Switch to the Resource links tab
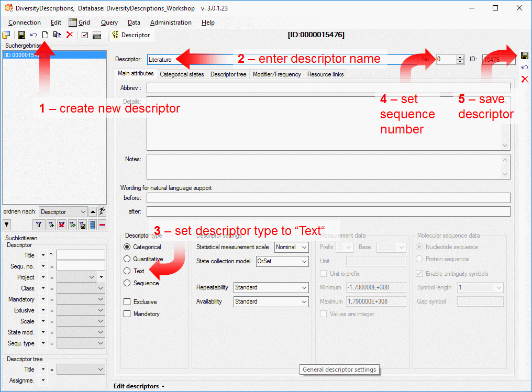The height and width of the screenshot is (392, 532). [x=325, y=74]
